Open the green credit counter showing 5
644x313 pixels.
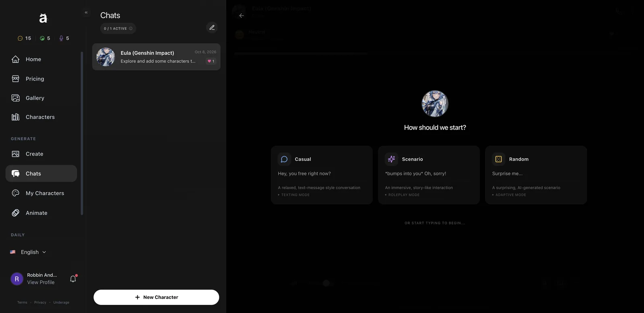(x=45, y=38)
